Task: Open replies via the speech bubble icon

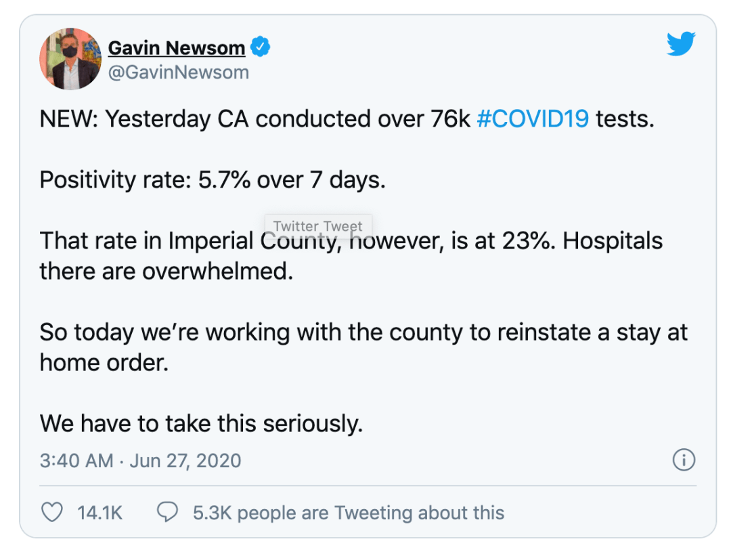Action: 167,512
